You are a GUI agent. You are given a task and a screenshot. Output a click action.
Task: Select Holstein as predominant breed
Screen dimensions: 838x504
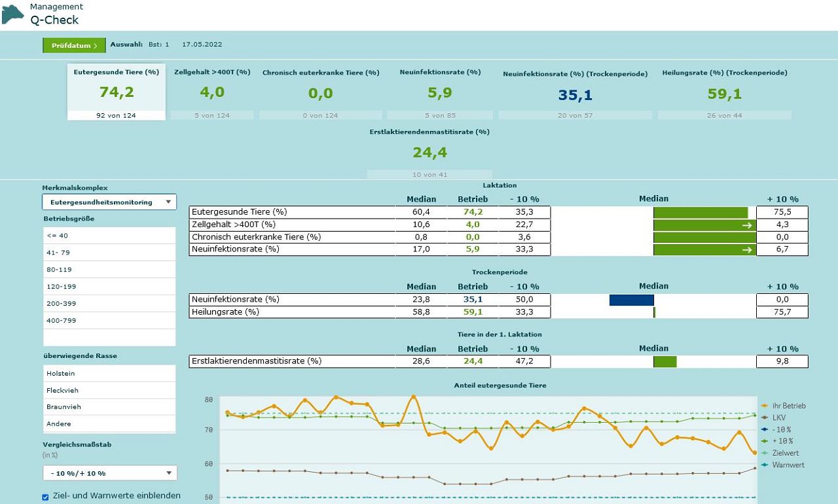coord(109,373)
